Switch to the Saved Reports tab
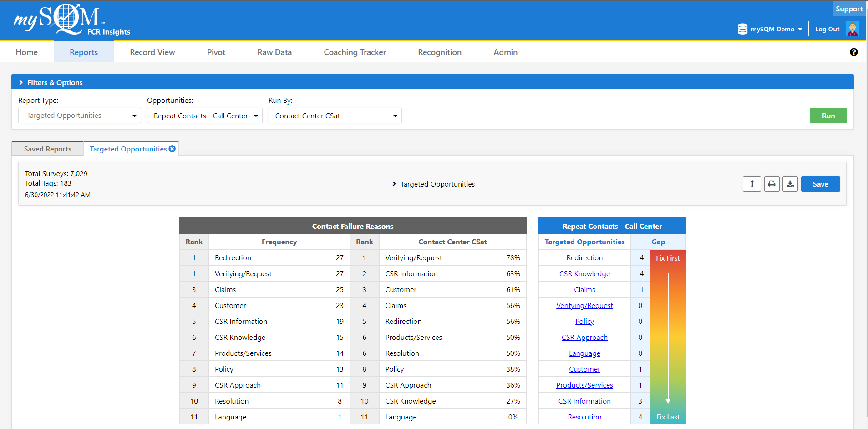 (x=47, y=148)
